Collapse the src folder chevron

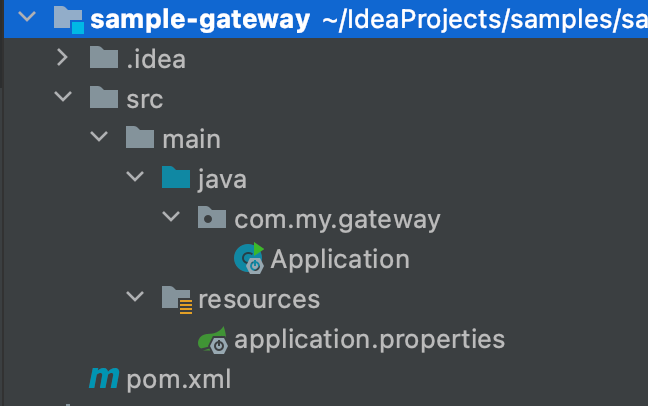[63, 96]
